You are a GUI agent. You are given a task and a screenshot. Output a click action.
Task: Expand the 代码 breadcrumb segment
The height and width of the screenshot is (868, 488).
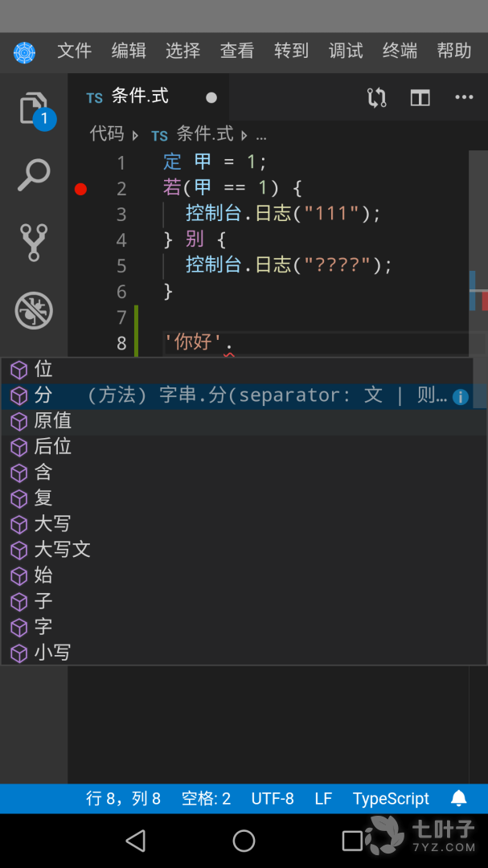point(107,133)
